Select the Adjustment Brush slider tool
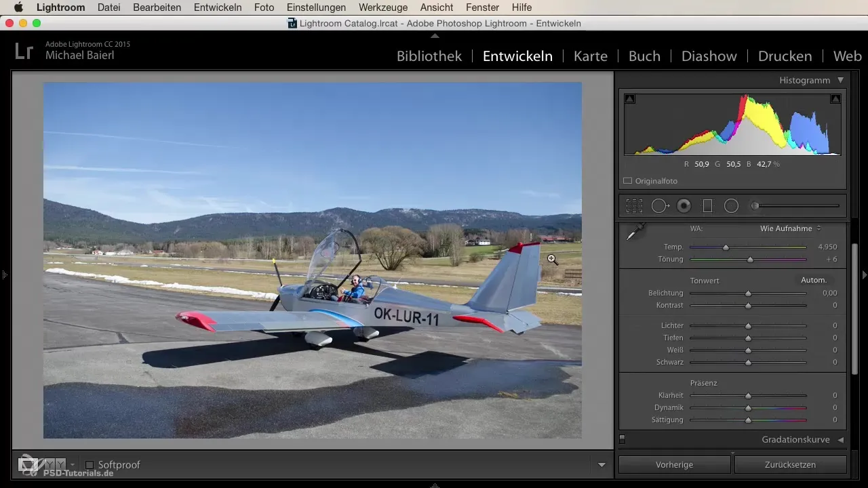The image size is (868, 488). click(x=795, y=205)
